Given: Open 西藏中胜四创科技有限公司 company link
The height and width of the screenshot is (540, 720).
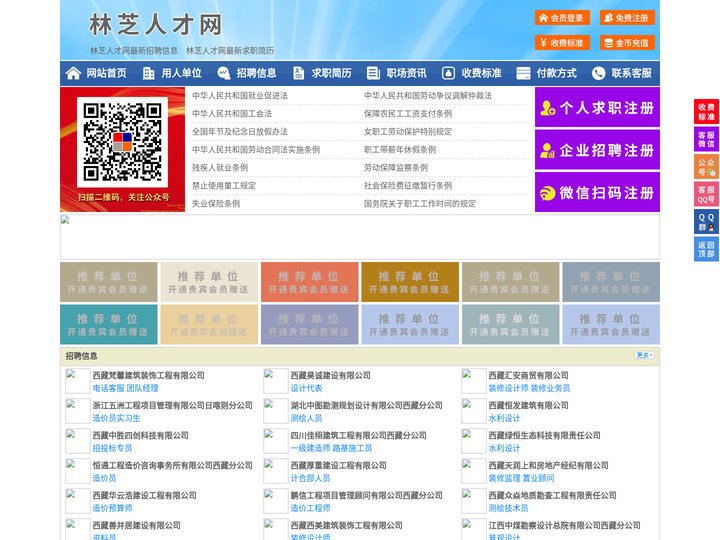Looking at the screenshot, I should point(141,435).
